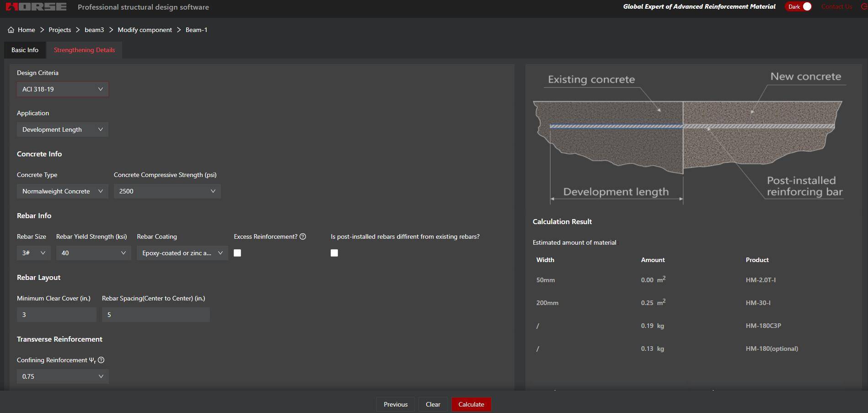
Task: Click the Previous button
Action: coord(396,404)
